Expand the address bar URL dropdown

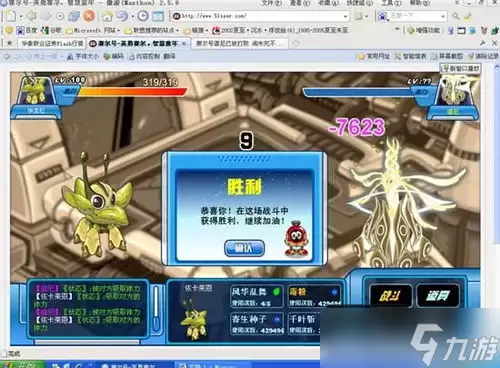(345, 16)
